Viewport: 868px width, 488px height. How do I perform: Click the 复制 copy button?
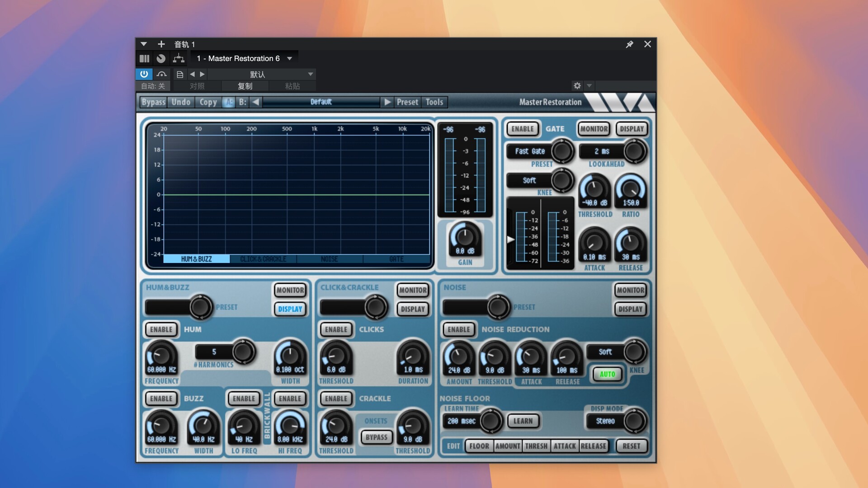(245, 86)
